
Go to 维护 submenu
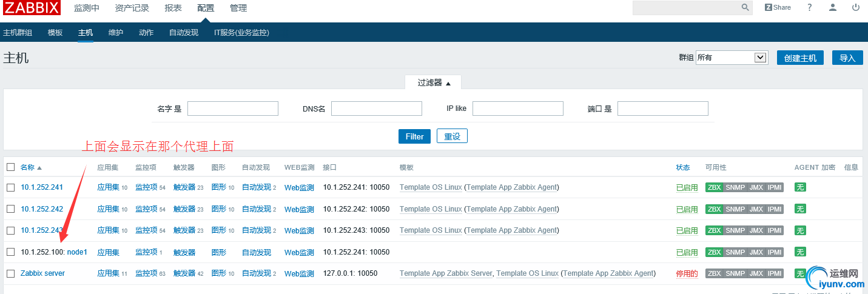(116, 33)
